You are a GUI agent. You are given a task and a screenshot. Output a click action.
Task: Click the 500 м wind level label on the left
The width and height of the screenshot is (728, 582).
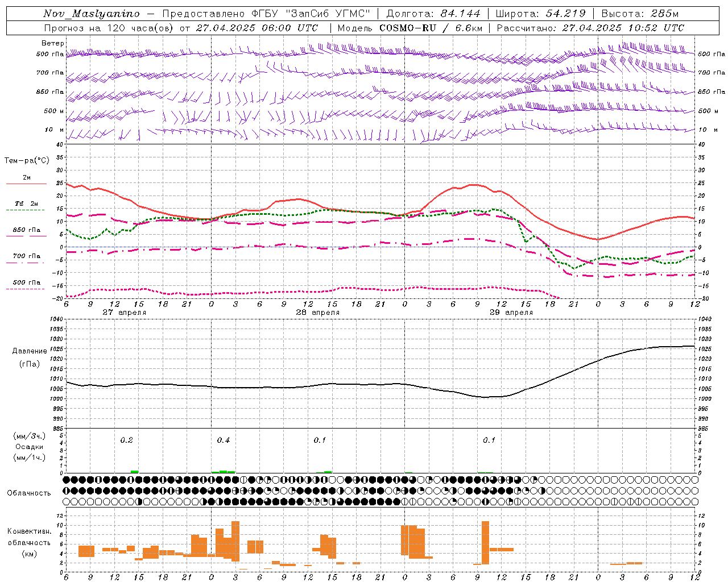tap(54, 111)
